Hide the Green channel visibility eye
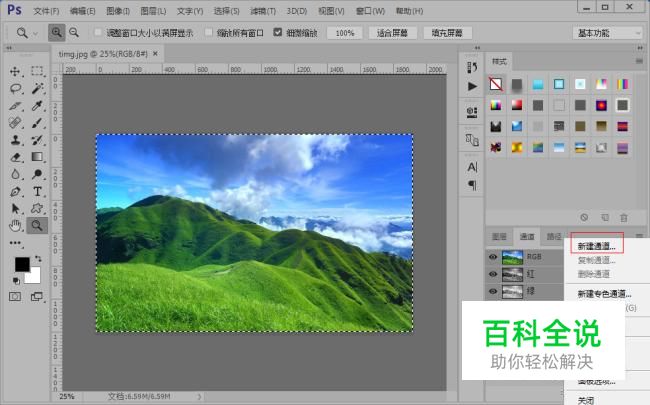Screen dimensions: 650x405 click(x=493, y=291)
